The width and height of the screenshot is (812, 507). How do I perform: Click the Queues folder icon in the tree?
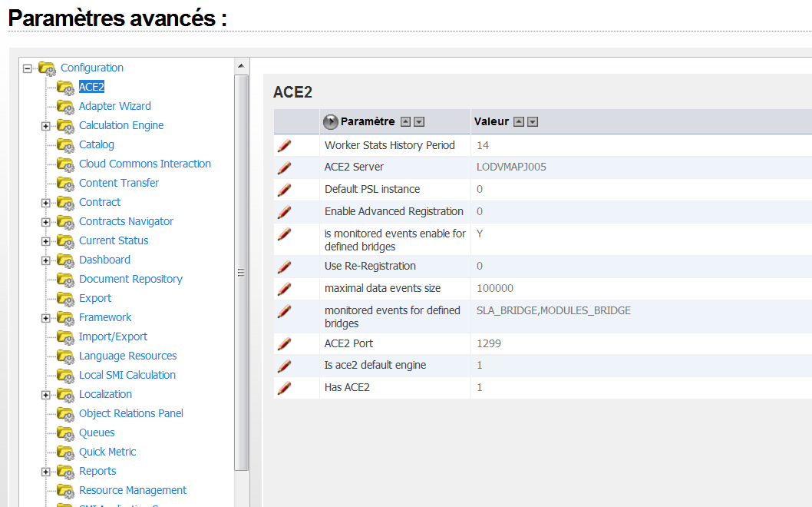click(65, 432)
